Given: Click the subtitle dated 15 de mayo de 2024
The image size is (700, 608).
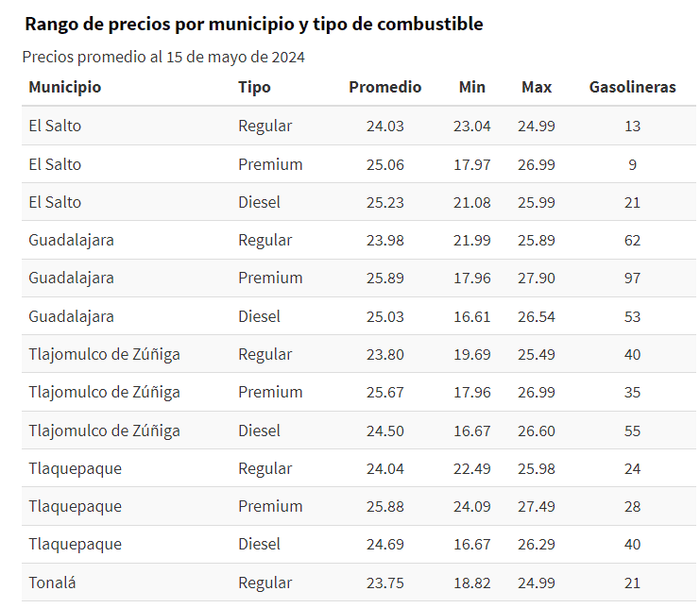Looking at the screenshot, I should pyautogui.click(x=163, y=57).
